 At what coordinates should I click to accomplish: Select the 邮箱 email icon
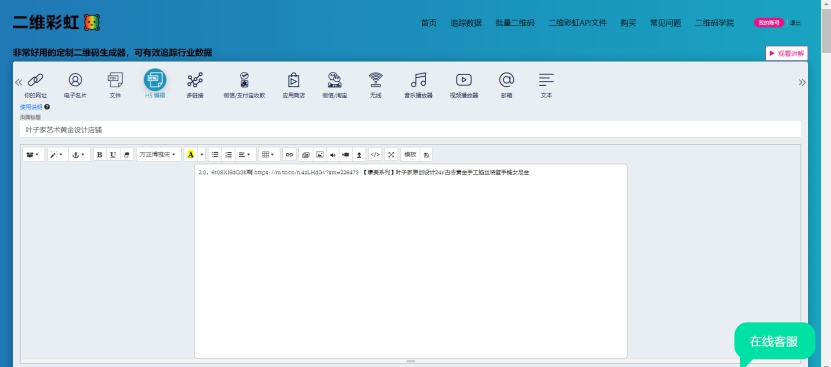click(507, 80)
